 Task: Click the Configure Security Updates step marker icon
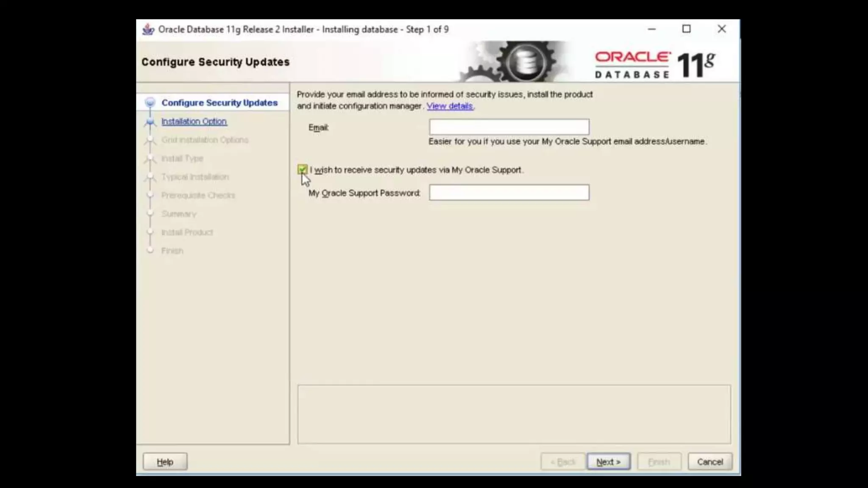(x=150, y=103)
